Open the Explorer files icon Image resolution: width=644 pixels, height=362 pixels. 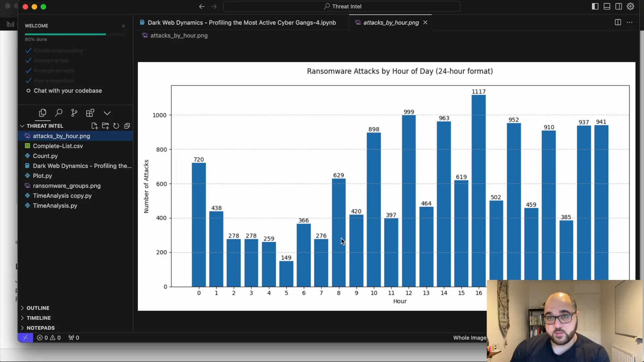[x=43, y=113]
